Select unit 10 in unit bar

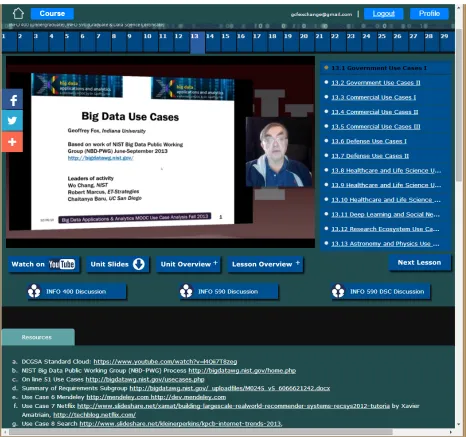click(150, 41)
